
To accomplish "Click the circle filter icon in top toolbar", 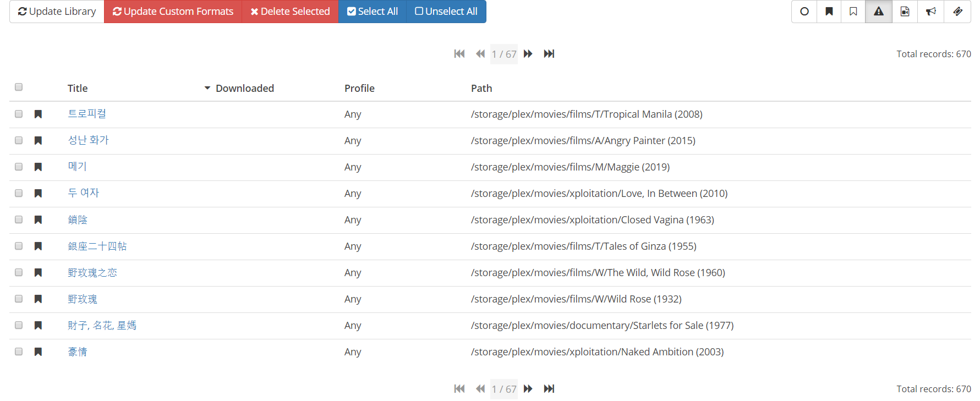I will pyautogui.click(x=804, y=12).
